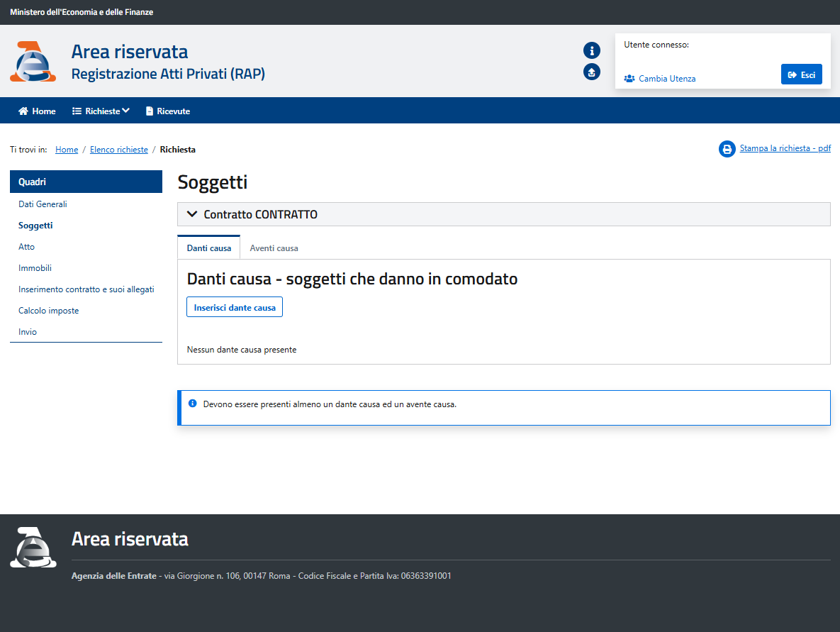Open Immobili in Quadri sidebar

(35, 268)
